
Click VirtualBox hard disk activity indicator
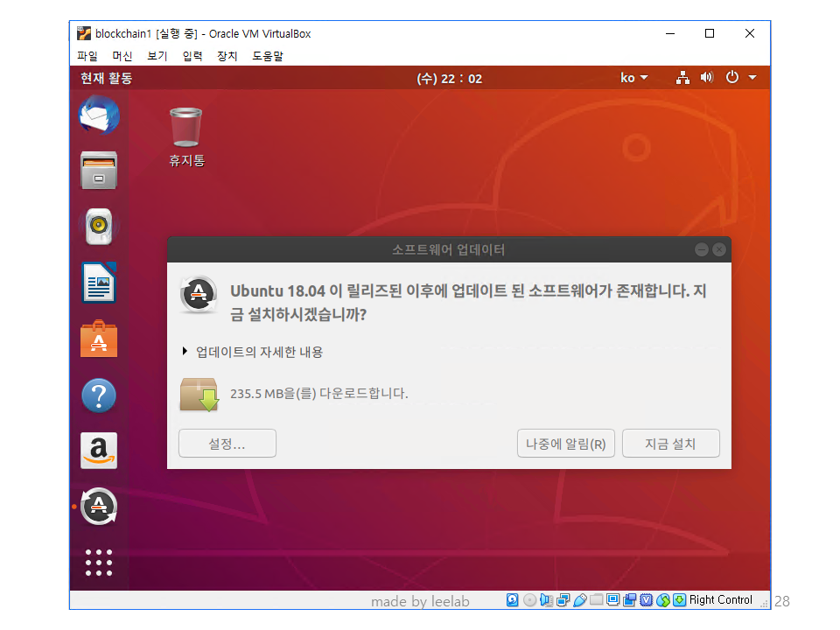click(512, 600)
